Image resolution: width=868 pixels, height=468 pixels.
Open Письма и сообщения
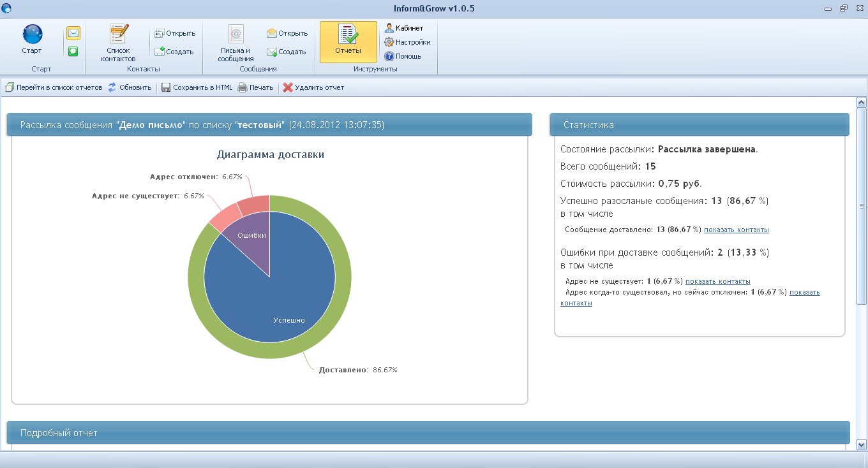click(236, 43)
